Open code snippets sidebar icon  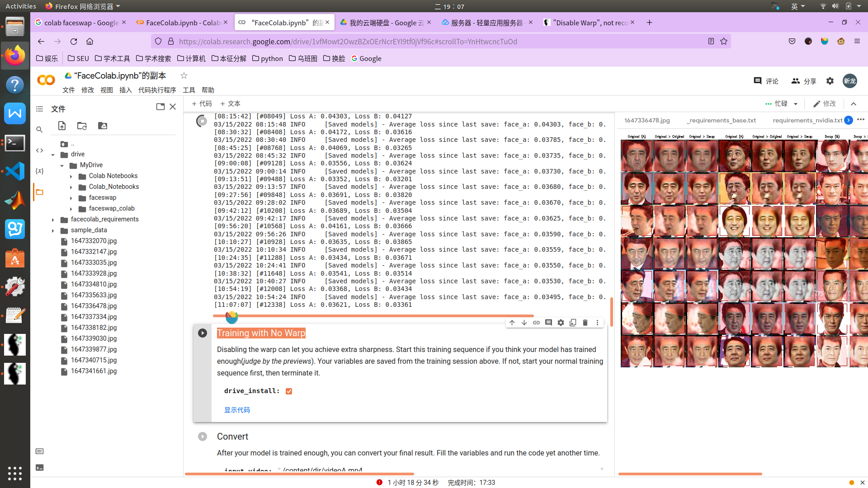40,150
